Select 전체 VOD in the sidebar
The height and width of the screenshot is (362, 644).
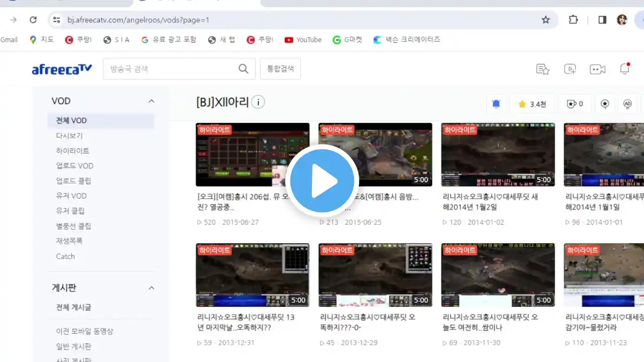click(x=101, y=121)
